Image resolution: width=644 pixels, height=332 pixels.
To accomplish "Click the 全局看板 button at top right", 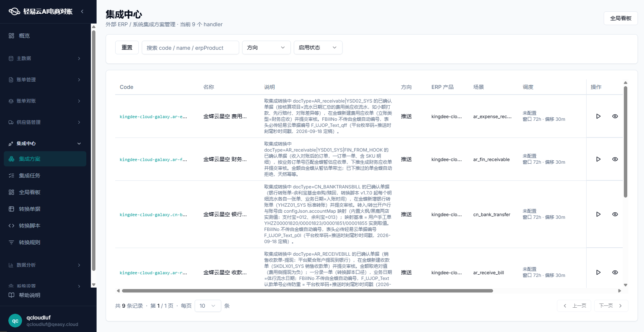I will click(x=620, y=18).
